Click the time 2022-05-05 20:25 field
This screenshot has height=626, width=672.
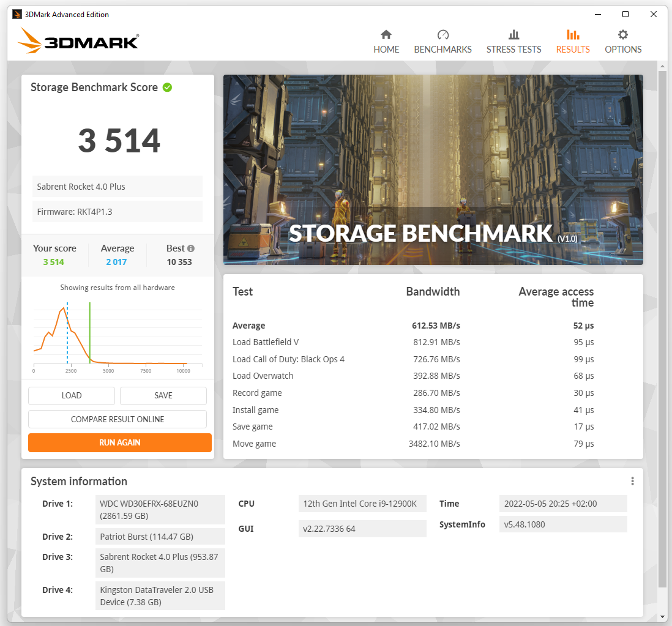pyautogui.click(x=563, y=504)
